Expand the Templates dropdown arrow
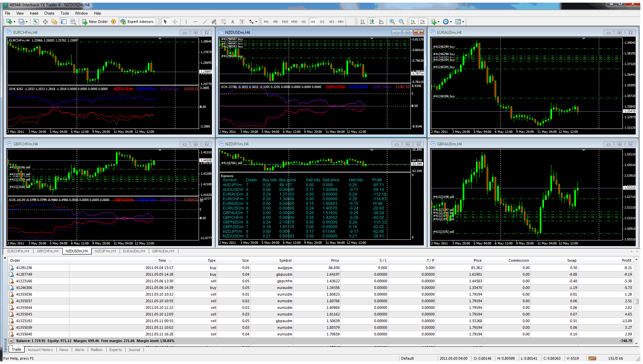This screenshot has width=643, height=364. (463, 22)
